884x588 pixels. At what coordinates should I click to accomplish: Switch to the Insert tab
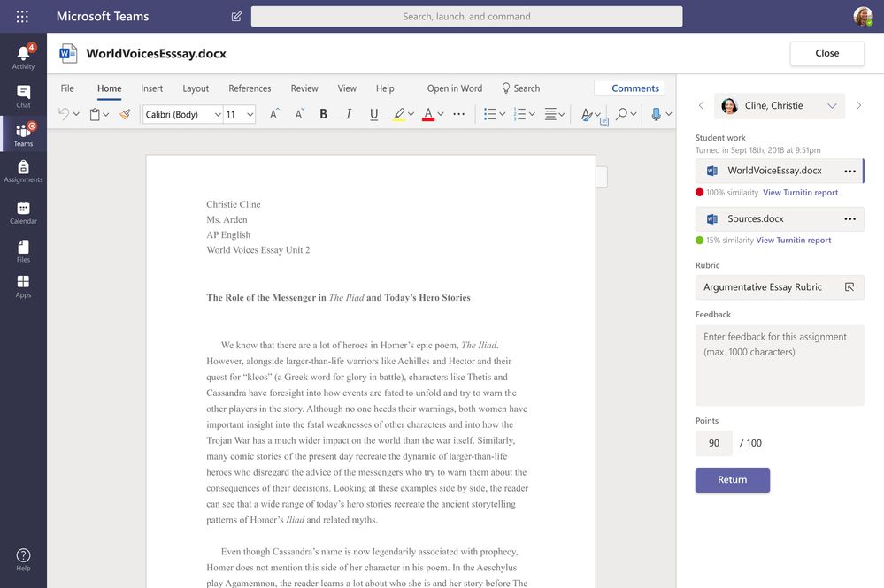(x=151, y=88)
